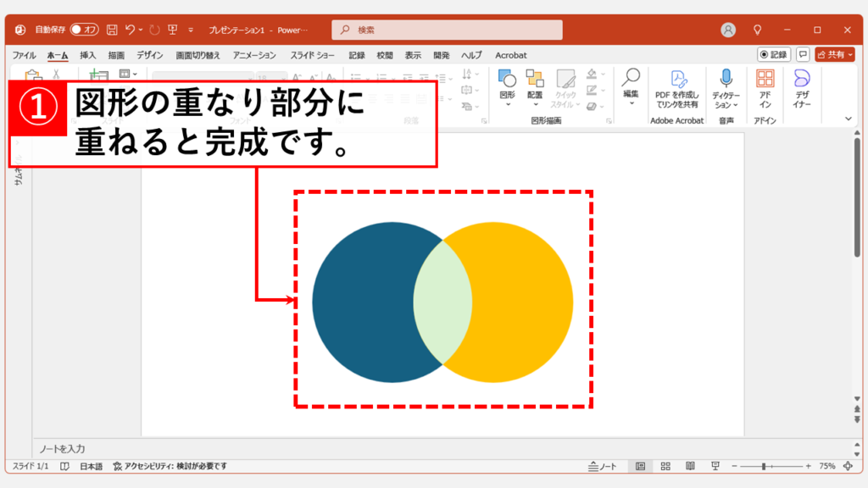Click the 記録 record button
Image resolution: width=868 pixels, height=488 pixels.
pos(774,54)
